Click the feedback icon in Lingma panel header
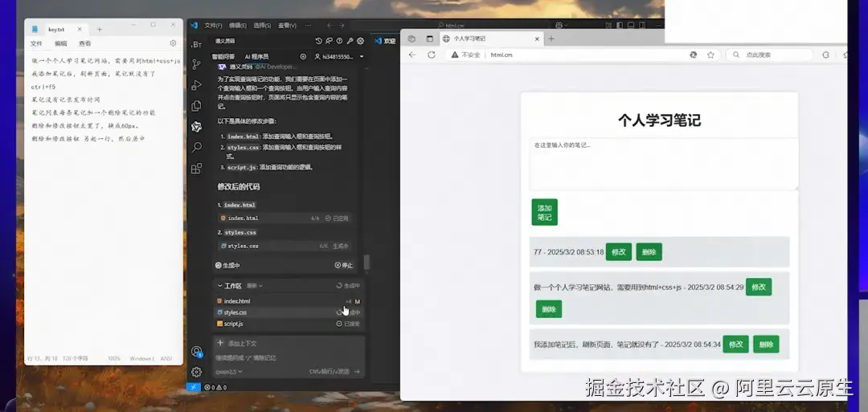868x412 pixels. point(329,41)
